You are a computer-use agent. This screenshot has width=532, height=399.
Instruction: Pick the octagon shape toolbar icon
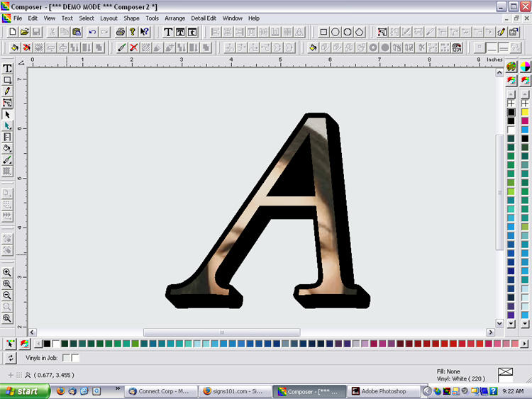pos(348,32)
